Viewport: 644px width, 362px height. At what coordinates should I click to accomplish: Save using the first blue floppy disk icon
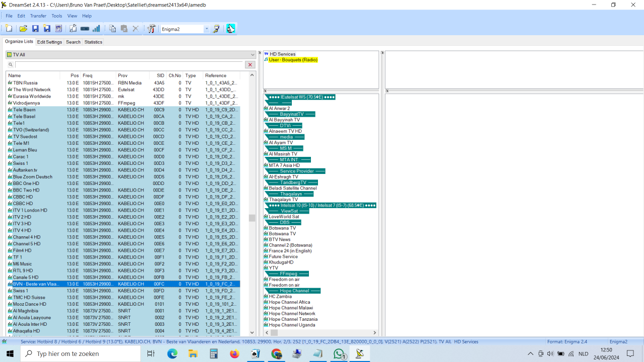pyautogui.click(x=35, y=29)
